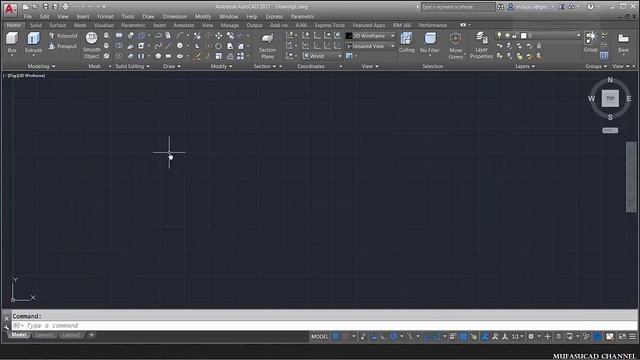Open the No Filter selection tool
Image resolution: width=640 pixels, height=360 pixels.
(430, 43)
